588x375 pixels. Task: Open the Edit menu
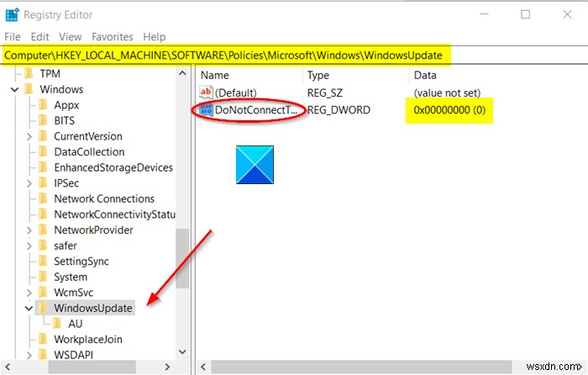click(39, 37)
